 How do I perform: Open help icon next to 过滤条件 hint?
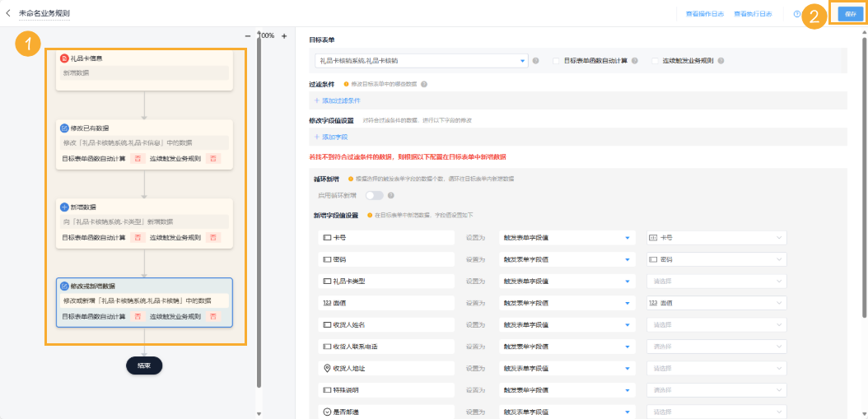point(424,84)
